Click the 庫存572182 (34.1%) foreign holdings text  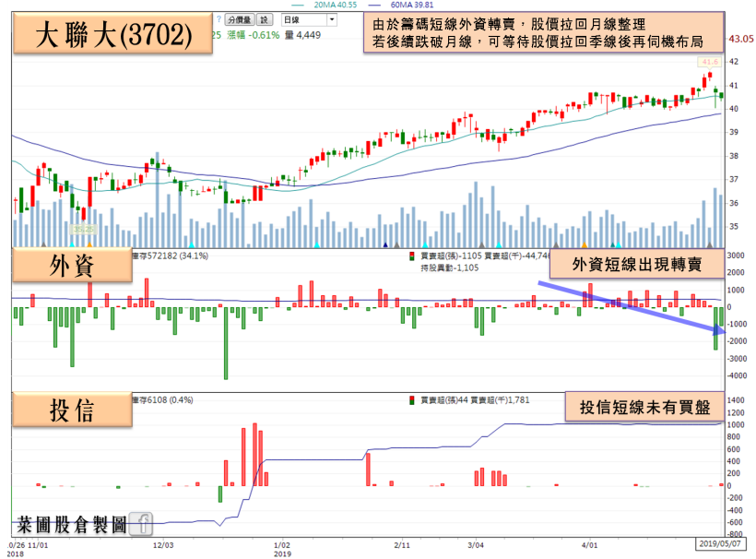tap(171, 256)
